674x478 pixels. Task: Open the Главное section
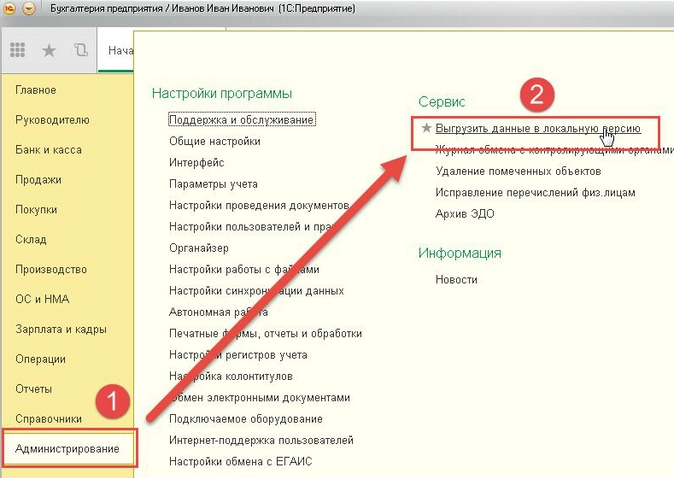pyautogui.click(x=36, y=90)
